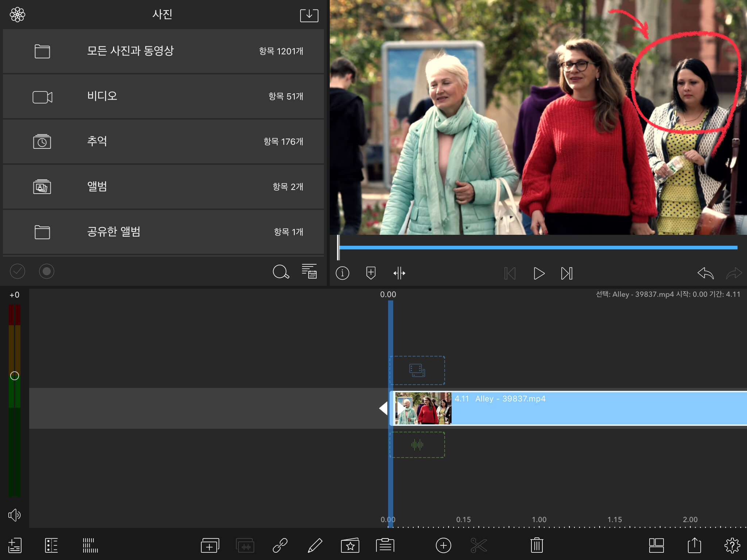
Task: Open the 추억 memories item
Action: [x=163, y=141]
